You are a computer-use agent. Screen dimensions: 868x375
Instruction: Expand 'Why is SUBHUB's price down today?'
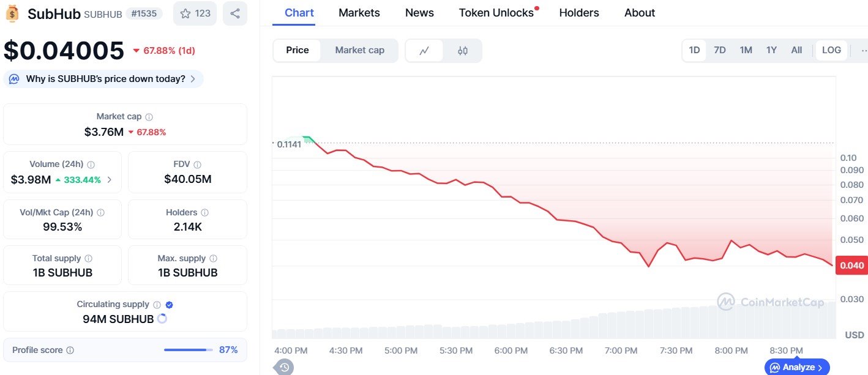[x=104, y=79]
